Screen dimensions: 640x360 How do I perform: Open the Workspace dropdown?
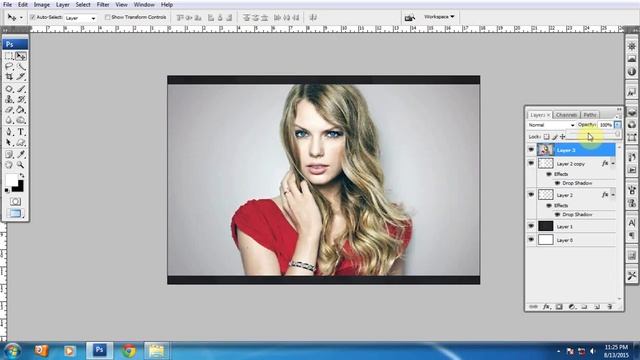point(439,17)
